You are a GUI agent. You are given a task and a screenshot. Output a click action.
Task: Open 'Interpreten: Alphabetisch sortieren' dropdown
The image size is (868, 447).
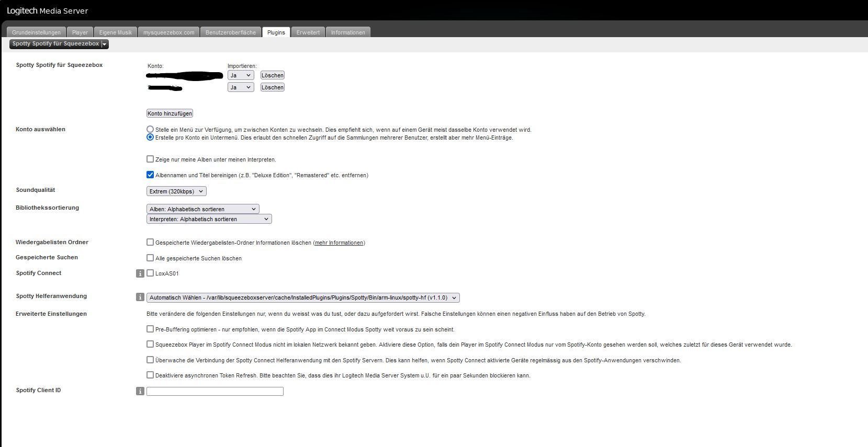(209, 219)
